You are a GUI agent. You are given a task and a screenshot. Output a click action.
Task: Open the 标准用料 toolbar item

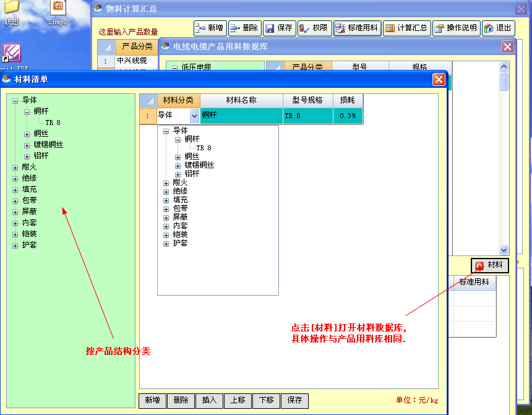[357, 28]
